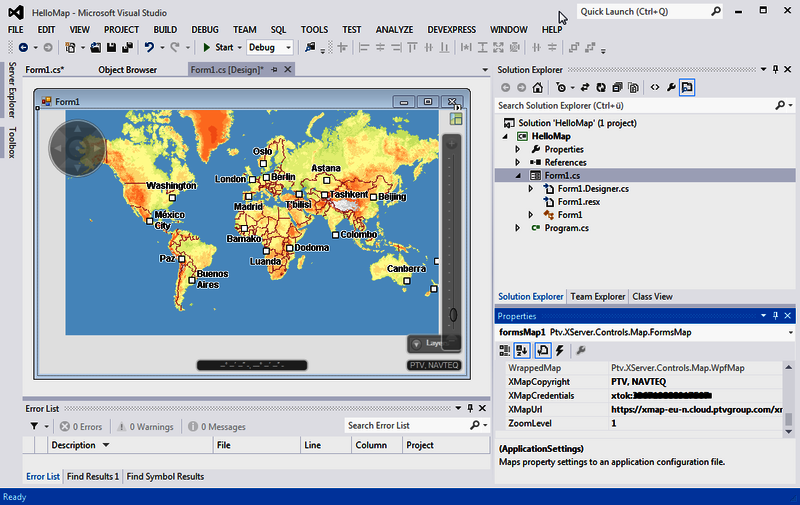
Task: Click the magnifier in Search Solution Explorer
Action: (x=780, y=106)
